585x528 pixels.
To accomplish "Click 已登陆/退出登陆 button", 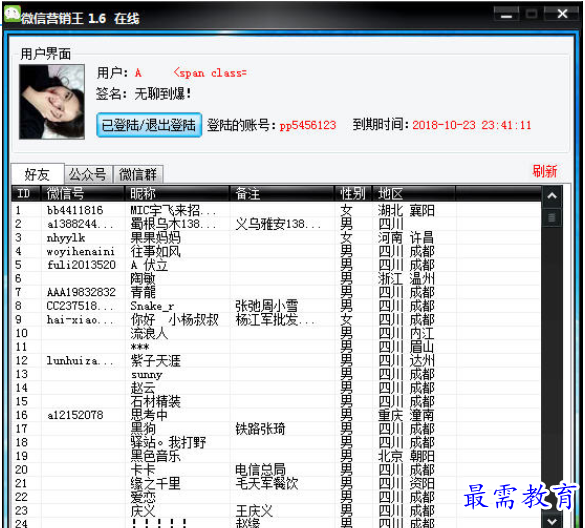I will click(149, 125).
